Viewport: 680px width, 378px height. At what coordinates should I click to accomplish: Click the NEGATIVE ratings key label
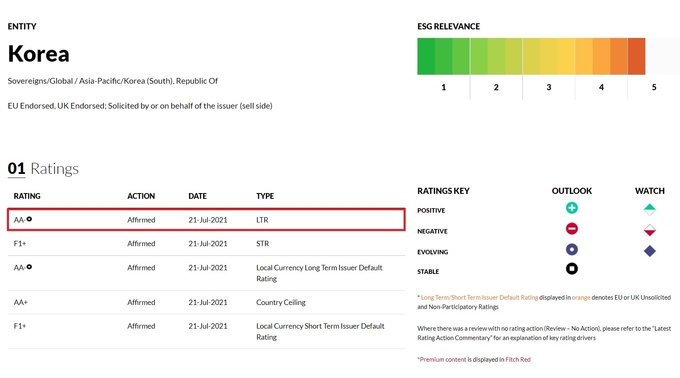(x=432, y=231)
